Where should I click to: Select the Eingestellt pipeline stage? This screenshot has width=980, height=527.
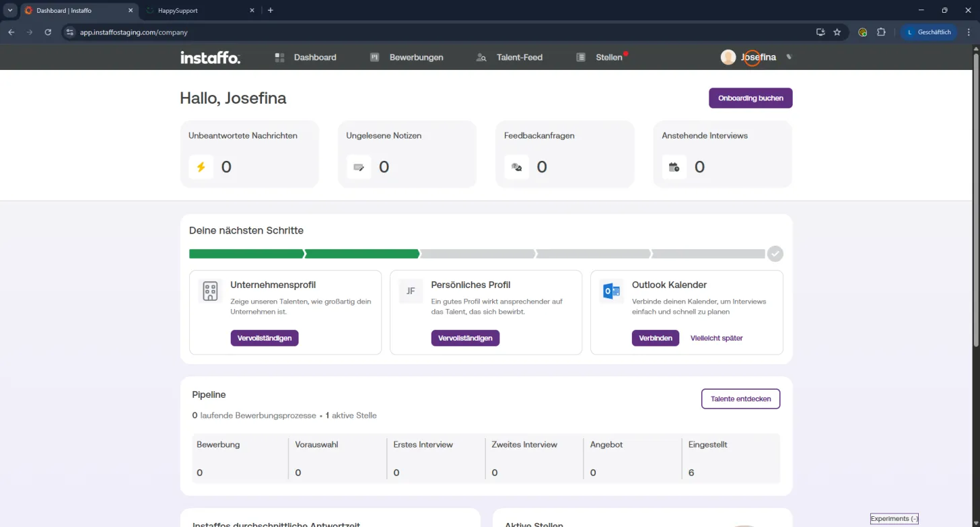[x=732, y=458]
